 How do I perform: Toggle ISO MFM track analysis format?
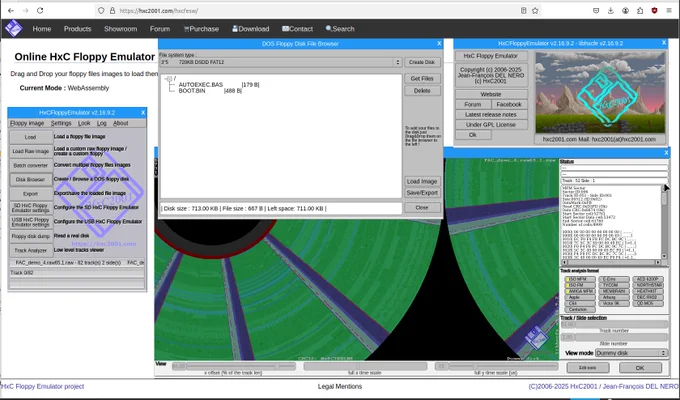point(580,279)
